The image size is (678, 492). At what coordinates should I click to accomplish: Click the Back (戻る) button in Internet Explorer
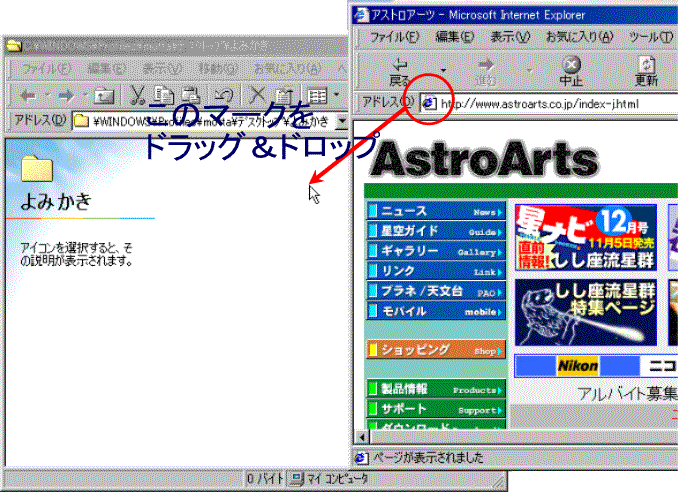400,72
